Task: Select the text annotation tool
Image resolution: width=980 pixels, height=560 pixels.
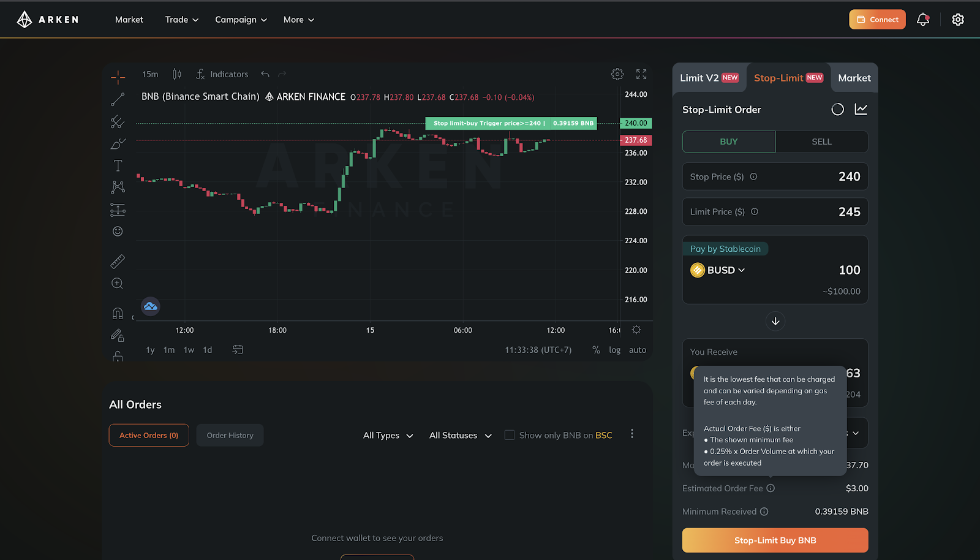Action: (x=118, y=165)
